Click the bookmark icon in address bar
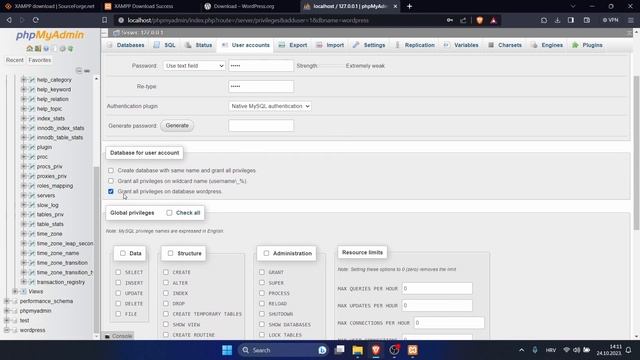 tap(104, 20)
